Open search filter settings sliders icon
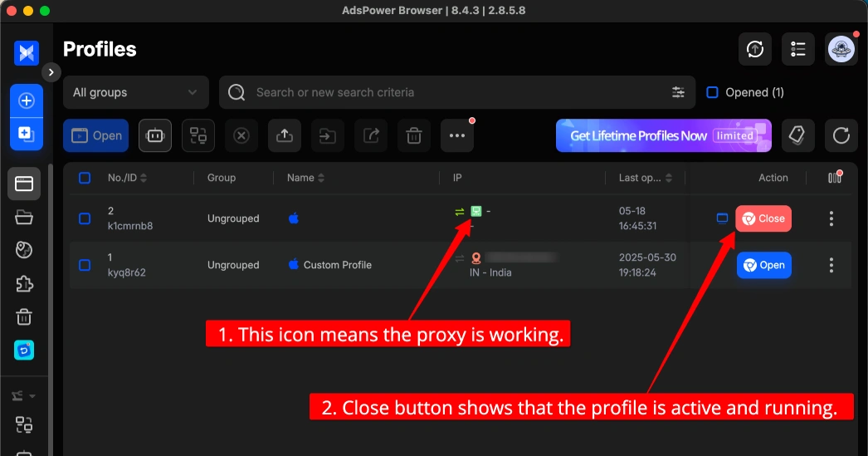This screenshot has width=868, height=456. (x=678, y=92)
